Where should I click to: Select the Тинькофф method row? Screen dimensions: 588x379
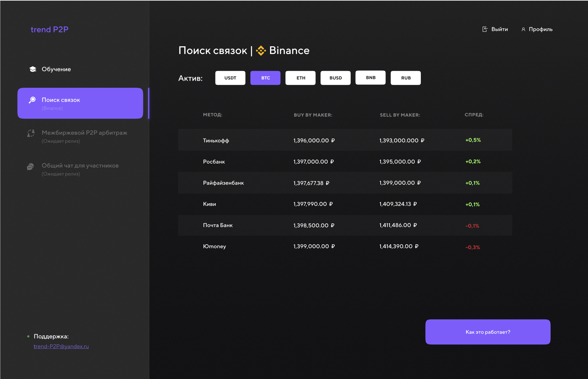pos(345,140)
